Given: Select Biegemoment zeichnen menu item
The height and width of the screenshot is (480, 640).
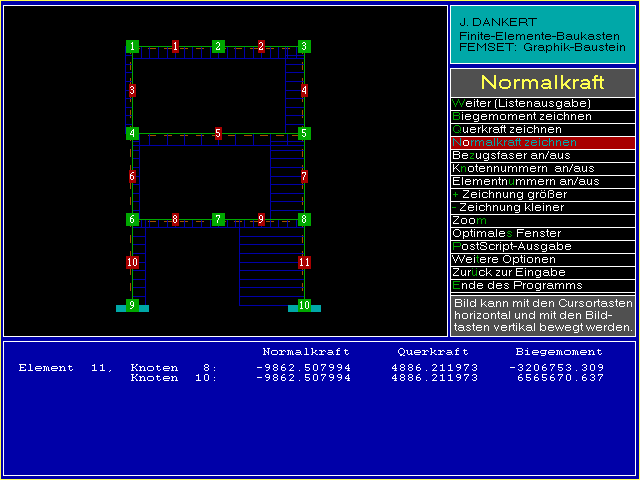Looking at the screenshot, I should pyautogui.click(x=542, y=117).
